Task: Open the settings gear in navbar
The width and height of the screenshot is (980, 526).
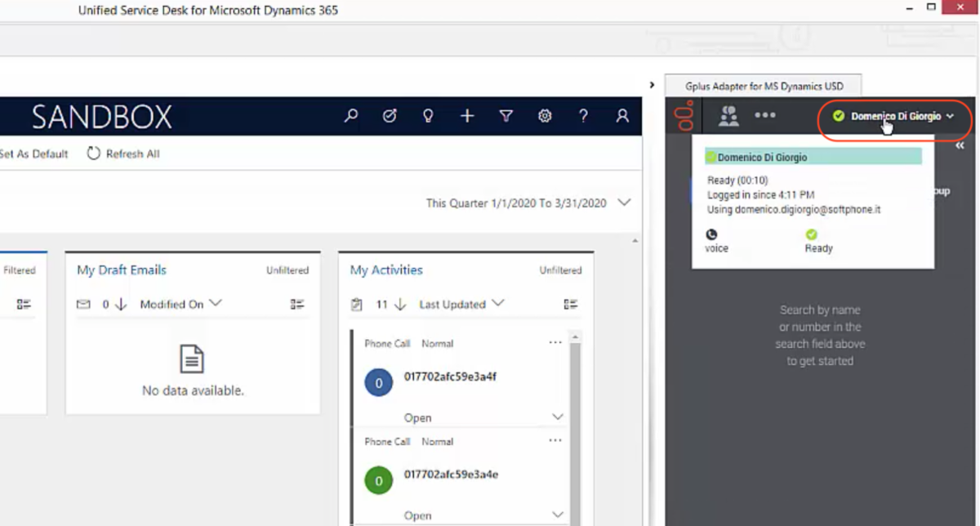Action: tap(545, 116)
